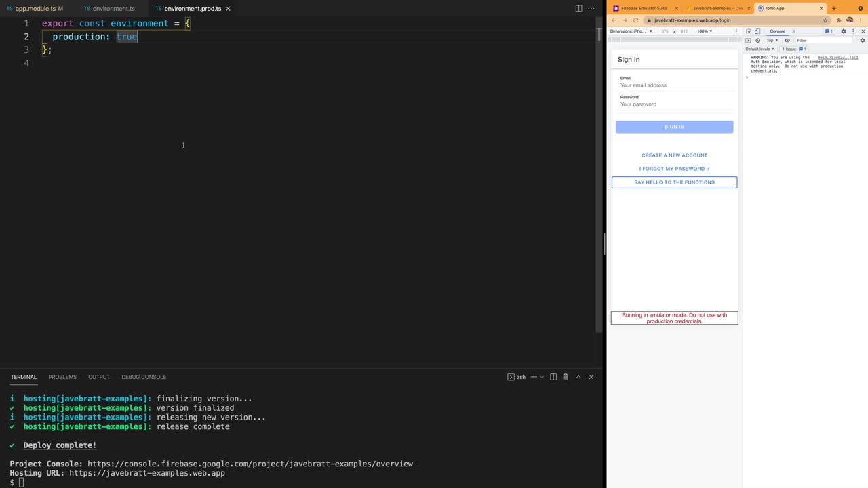Kill the terminal with the trash icon

click(566, 377)
